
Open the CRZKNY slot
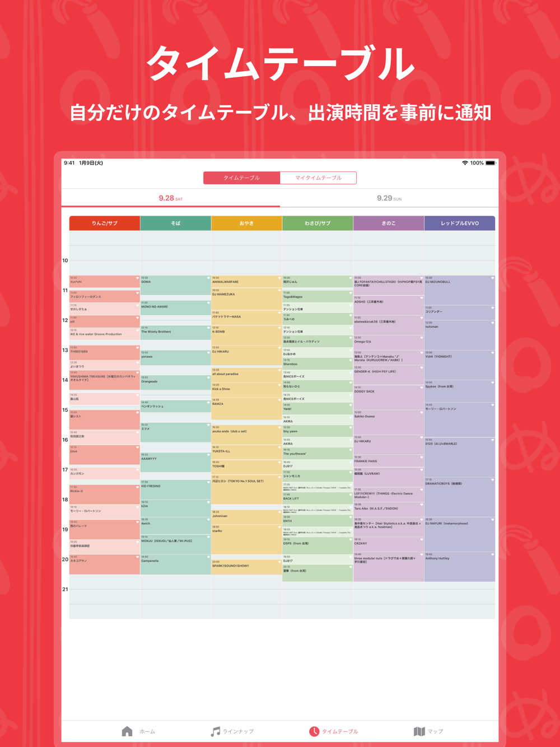pyautogui.click(x=389, y=545)
